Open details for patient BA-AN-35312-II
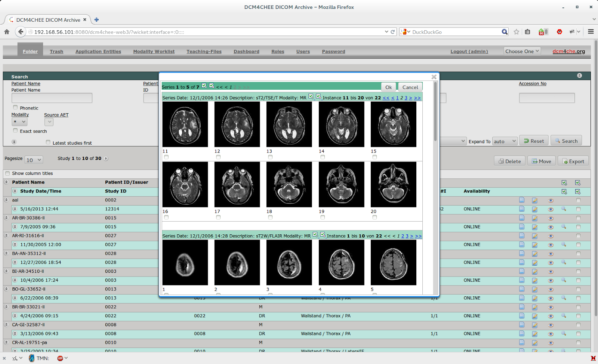The image size is (598, 364). [522, 253]
